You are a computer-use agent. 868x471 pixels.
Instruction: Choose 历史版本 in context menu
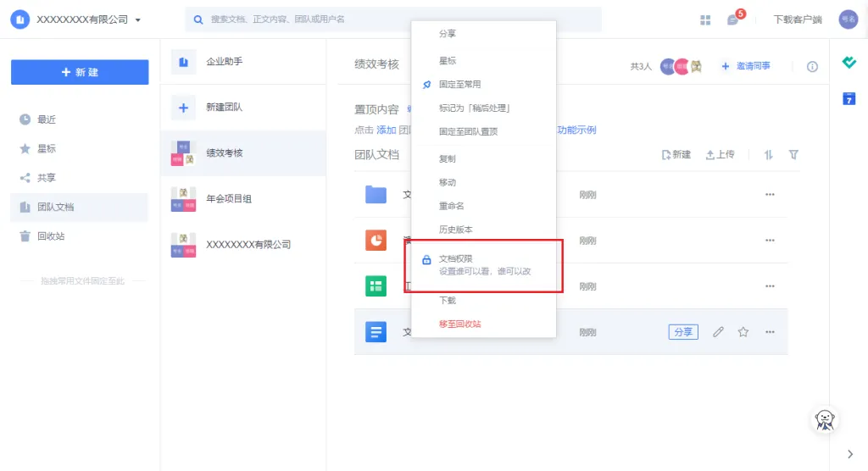pos(483,230)
